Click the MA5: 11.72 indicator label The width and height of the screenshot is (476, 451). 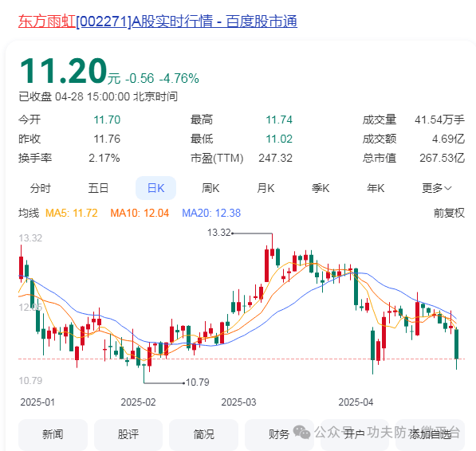71,213
